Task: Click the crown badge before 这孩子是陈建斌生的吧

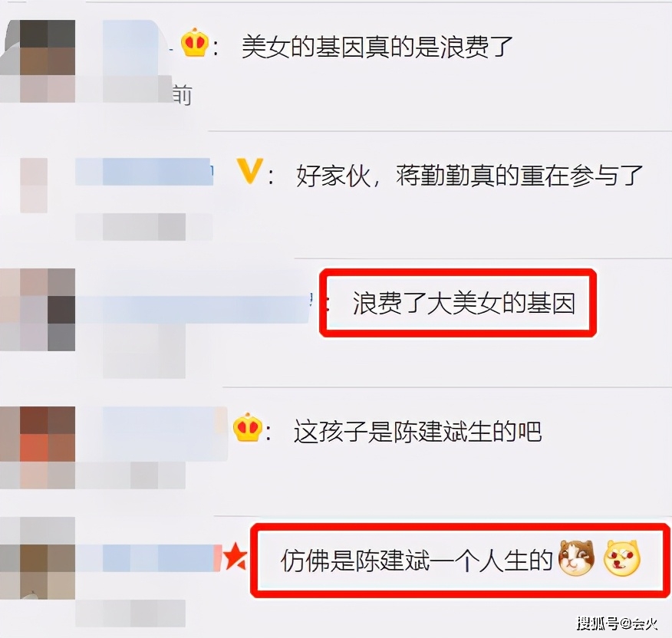Action: (247, 428)
